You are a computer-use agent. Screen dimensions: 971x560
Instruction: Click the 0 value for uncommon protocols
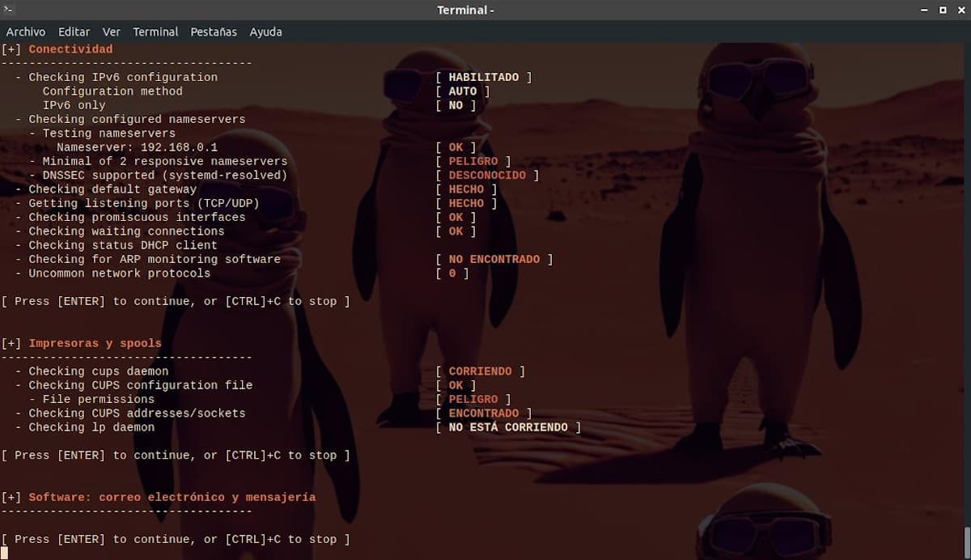coord(452,274)
